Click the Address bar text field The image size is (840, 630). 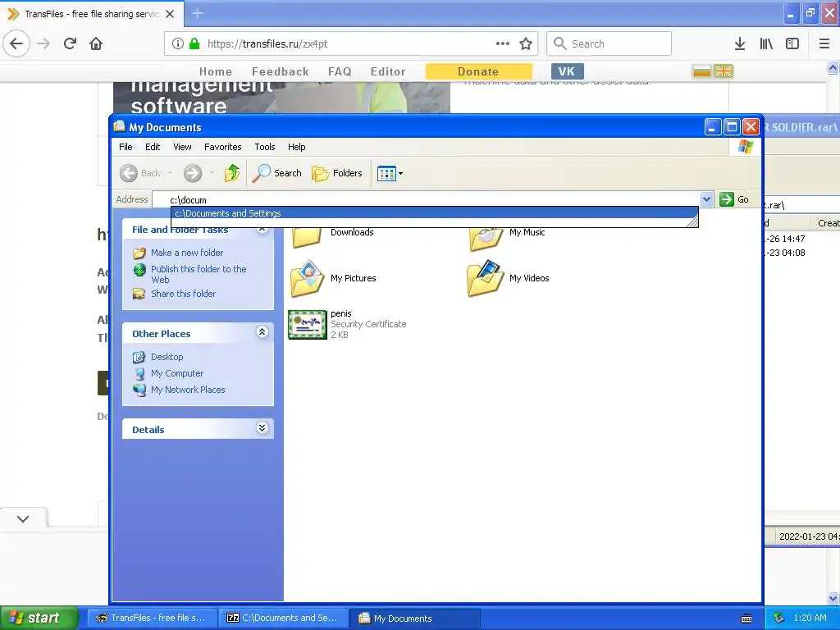pyautogui.click(x=426, y=200)
